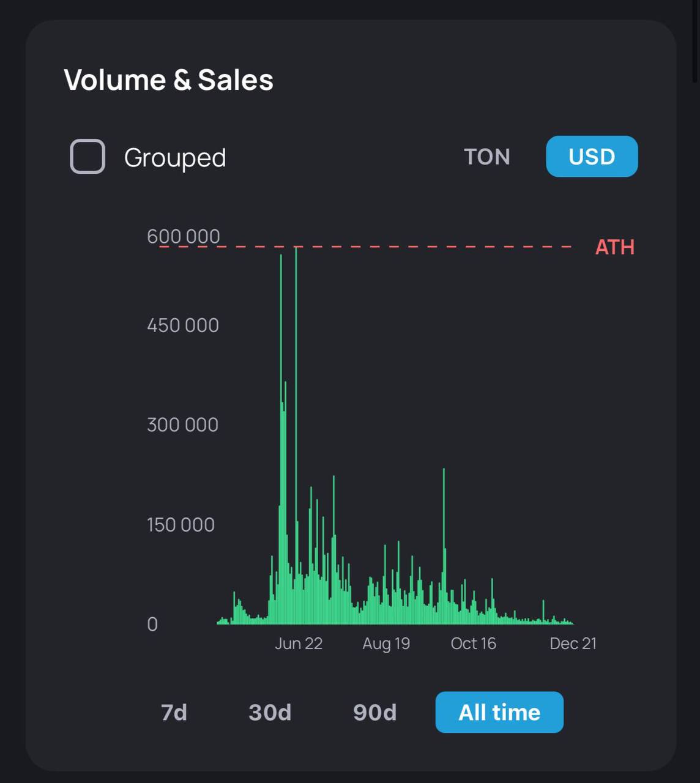Click the Grouped label text
The image size is (700, 783).
pyautogui.click(x=175, y=158)
